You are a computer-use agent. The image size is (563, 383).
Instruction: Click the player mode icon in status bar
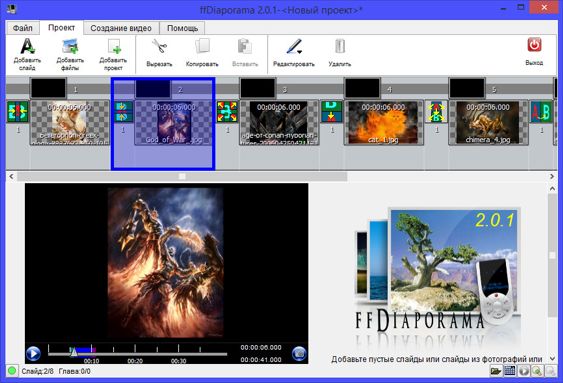tap(524, 371)
